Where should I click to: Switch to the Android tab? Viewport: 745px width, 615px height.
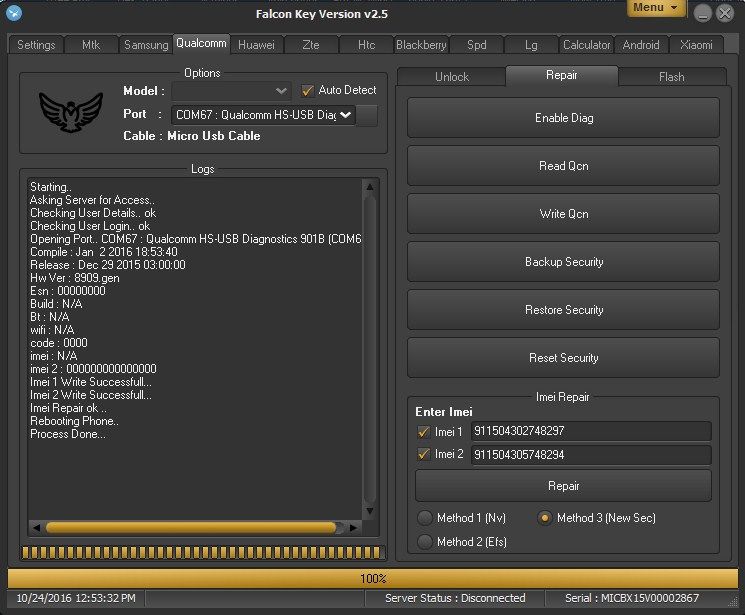[641, 45]
